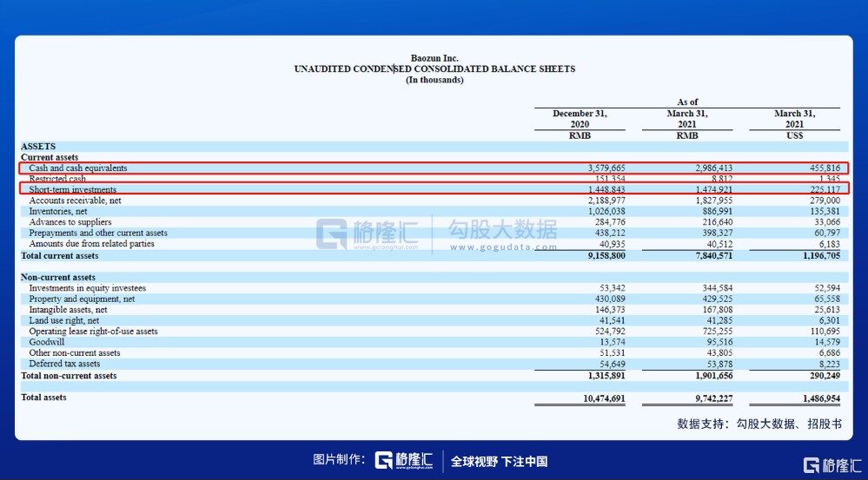The height and width of the screenshot is (480, 868).
Task: Click operating lease US$ value 110,695
Action: click(825, 332)
